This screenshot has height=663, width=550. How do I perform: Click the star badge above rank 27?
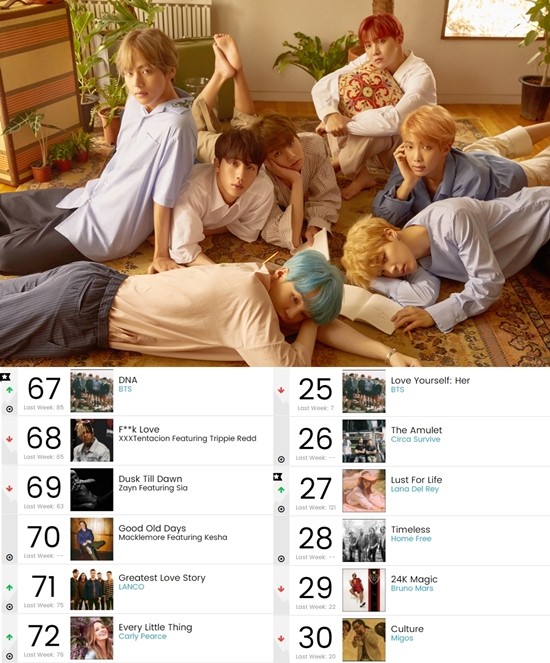278,477
